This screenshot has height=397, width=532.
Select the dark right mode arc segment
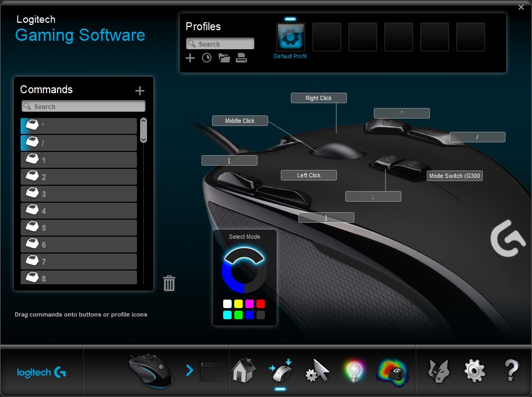coord(260,280)
